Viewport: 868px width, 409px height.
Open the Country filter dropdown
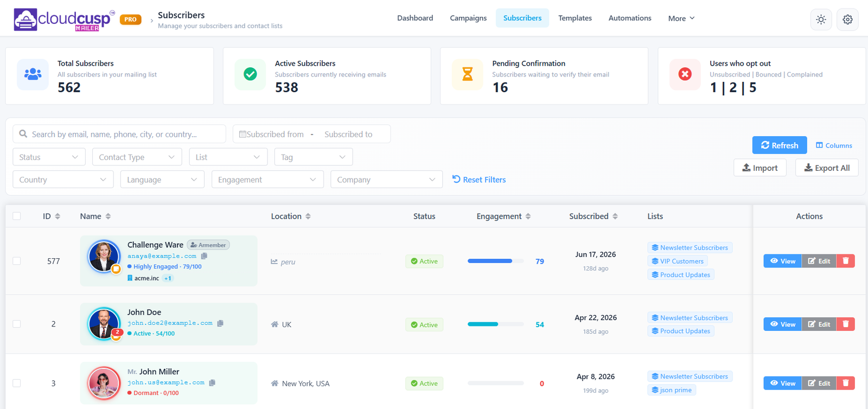[x=63, y=180]
